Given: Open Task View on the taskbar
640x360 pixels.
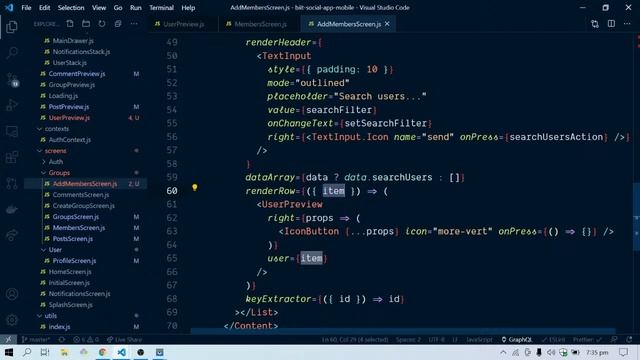Looking at the screenshot, I should pos(45,352).
